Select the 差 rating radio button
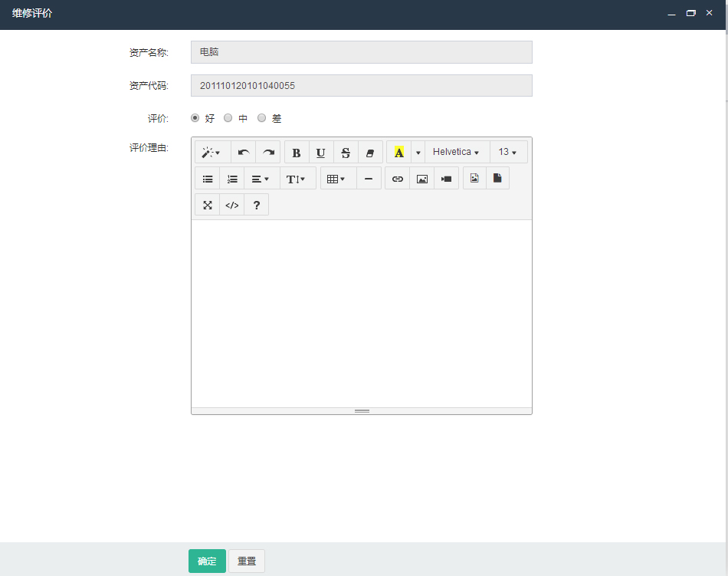728x576 pixels. pyautogui.click(x=261, y=118)
